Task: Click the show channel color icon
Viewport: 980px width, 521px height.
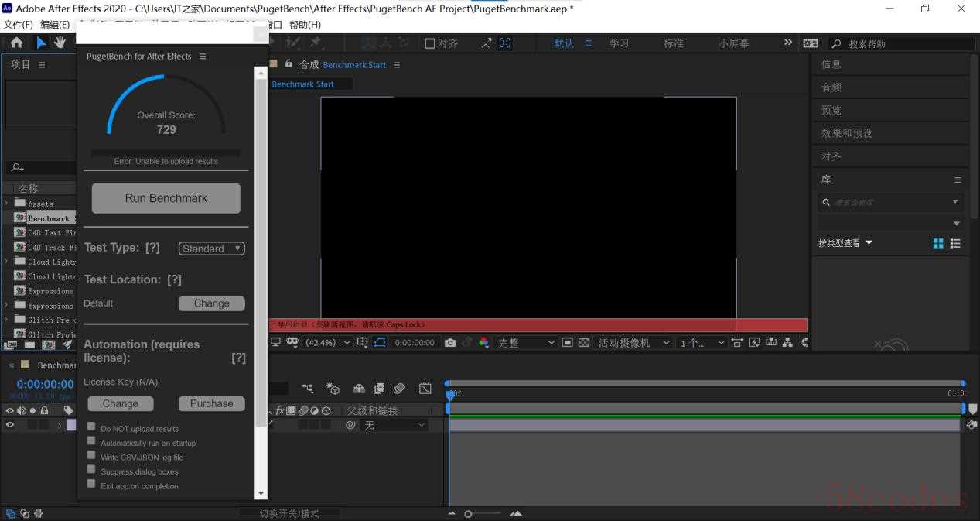Action: (483, 342)
